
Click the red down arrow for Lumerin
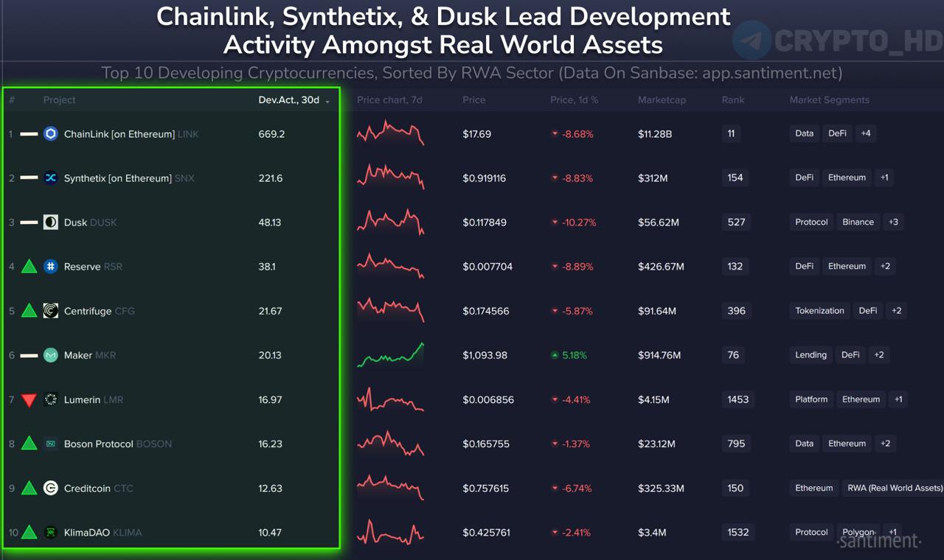coord(29,400)
